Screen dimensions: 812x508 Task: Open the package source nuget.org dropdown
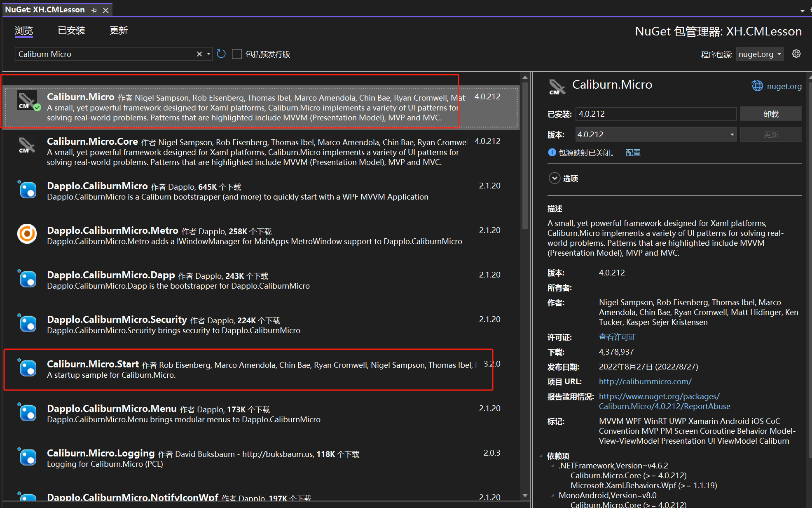(x=760, y=54)
